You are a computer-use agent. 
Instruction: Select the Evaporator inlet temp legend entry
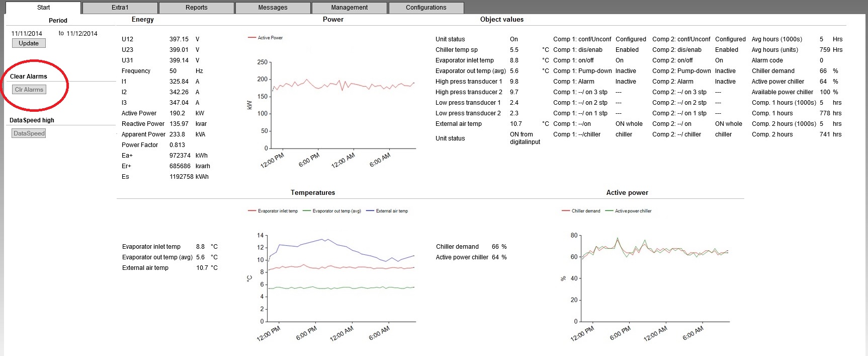[277, 211]
